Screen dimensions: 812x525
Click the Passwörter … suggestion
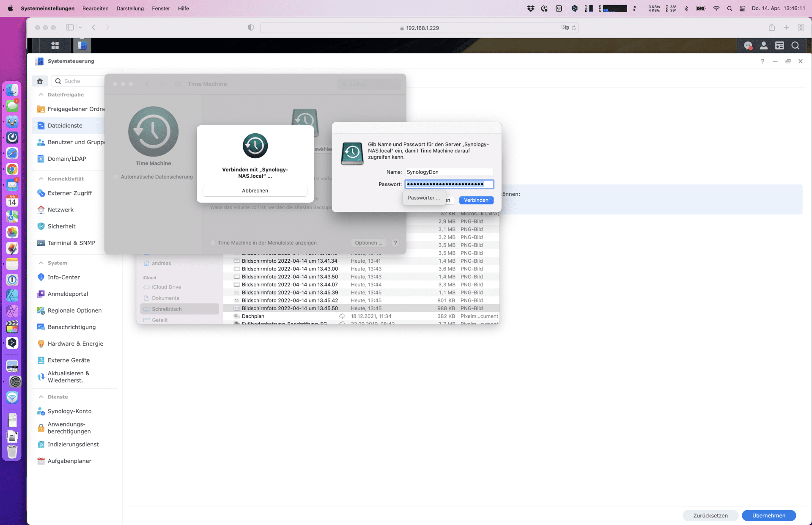click(x=424, y=198)
